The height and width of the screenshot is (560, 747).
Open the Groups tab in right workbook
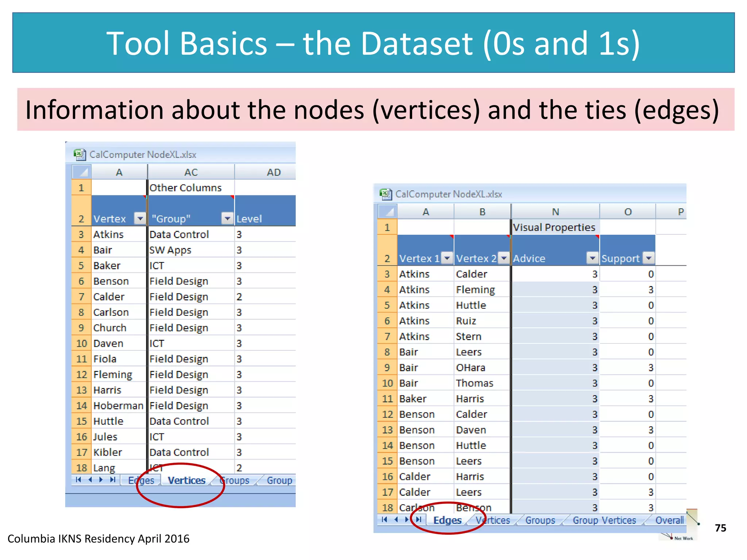pyautogui.click(x=540, y=520)
